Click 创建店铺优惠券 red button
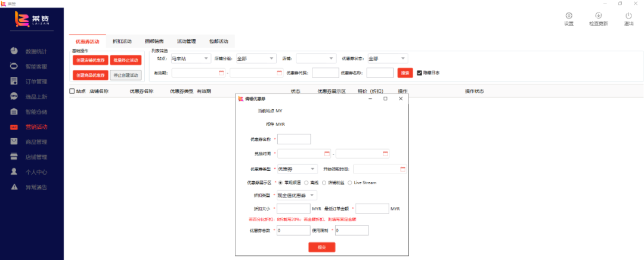 pyautogui.click(x=91, y=60)
